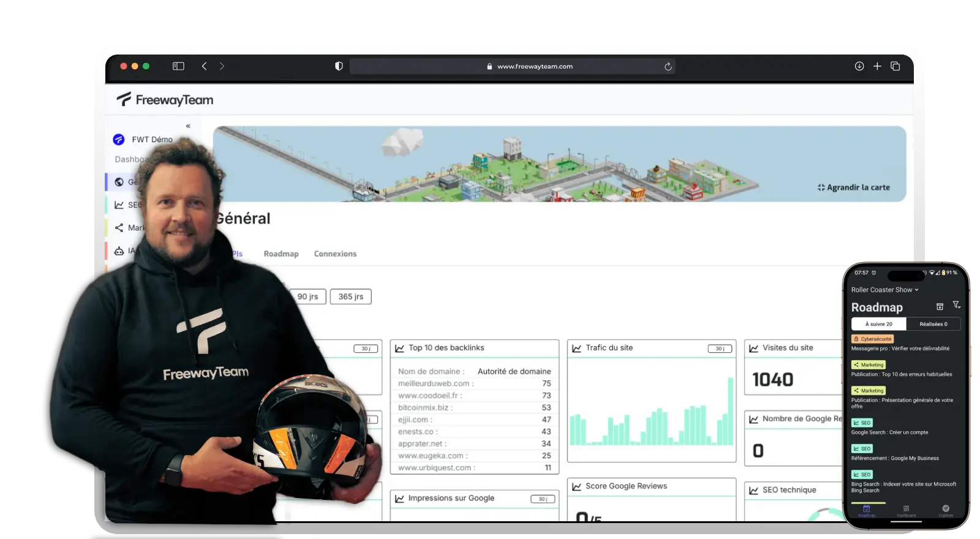The width and height of the screenshot is (980, 539).
Task: Switch to the Roadmap tab
Action: click(281, 254)
